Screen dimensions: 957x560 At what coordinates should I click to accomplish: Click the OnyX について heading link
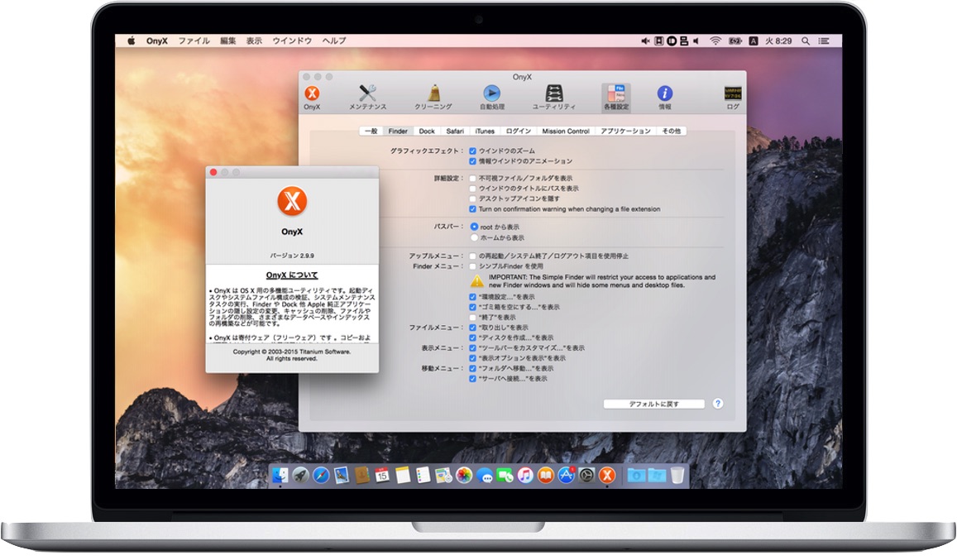[x=292, y=275]
